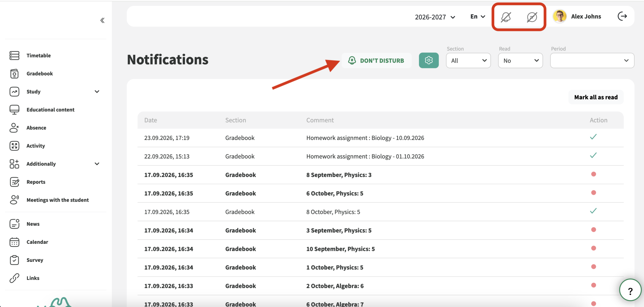This screenshot has width=644, height=307.
Task: Toggle the Don't Disturb mode
Action: pyautogui.click(x=376, y=60)
